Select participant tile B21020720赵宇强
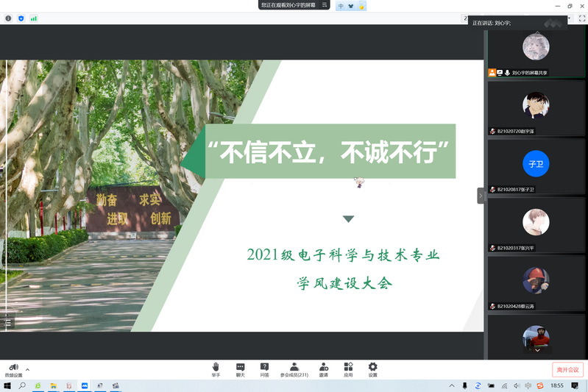This screenshot has height=392, width=588. (x=536, y=109)
